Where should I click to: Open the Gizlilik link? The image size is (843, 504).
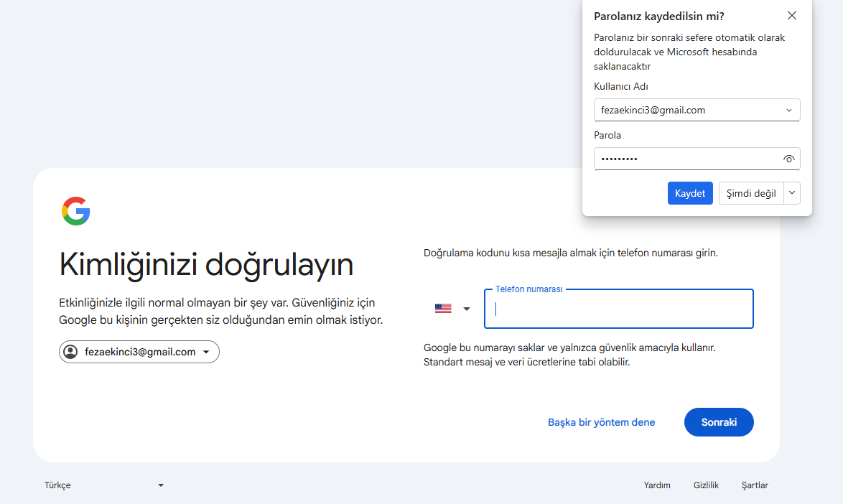click(706, 485)
